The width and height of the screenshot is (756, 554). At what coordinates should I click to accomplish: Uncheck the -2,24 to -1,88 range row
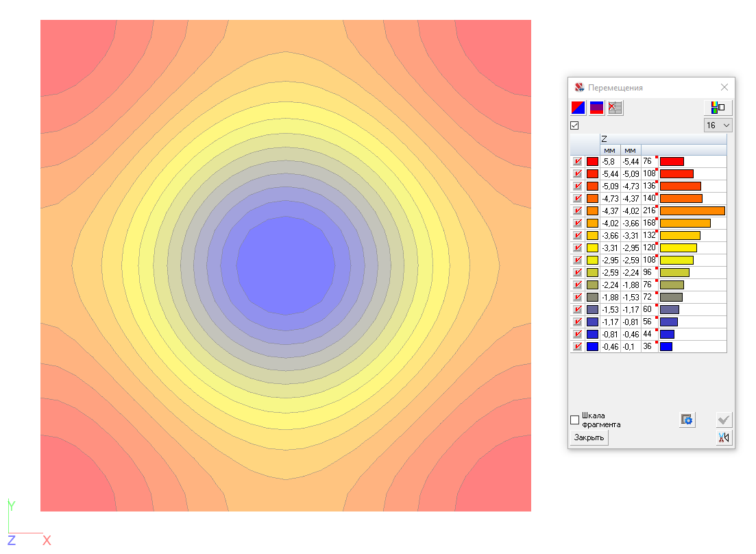pos(577,285)
